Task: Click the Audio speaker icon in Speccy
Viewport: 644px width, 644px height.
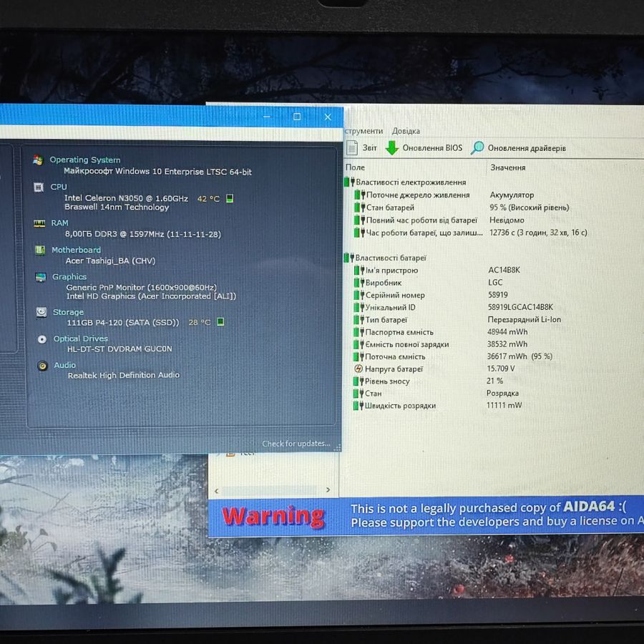Action: [x=42, y=366]
